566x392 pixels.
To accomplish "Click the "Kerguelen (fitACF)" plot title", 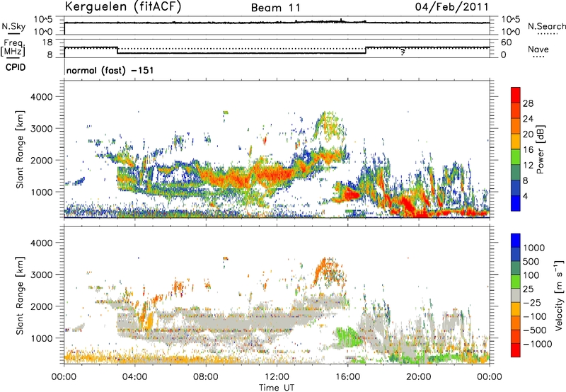I will pos(122,6).
